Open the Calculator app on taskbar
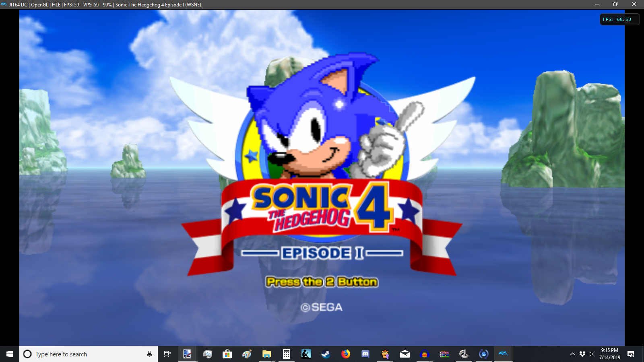 (286, 354)
